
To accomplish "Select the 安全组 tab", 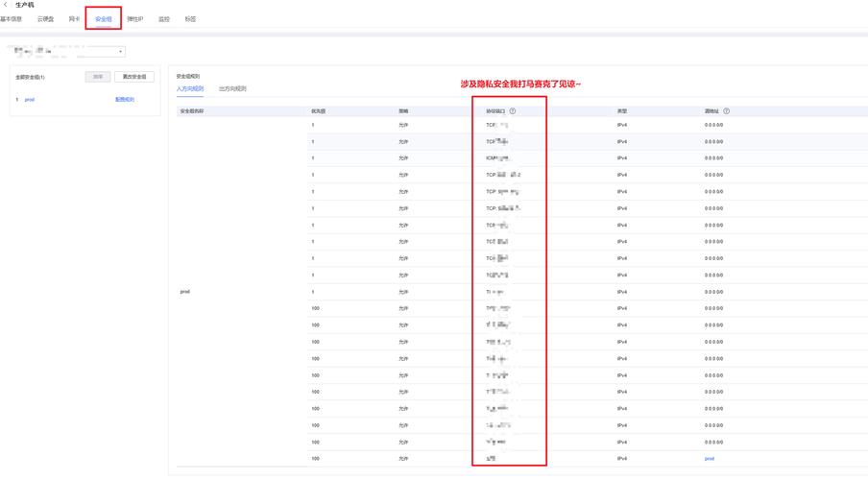I will pos(104,19).
